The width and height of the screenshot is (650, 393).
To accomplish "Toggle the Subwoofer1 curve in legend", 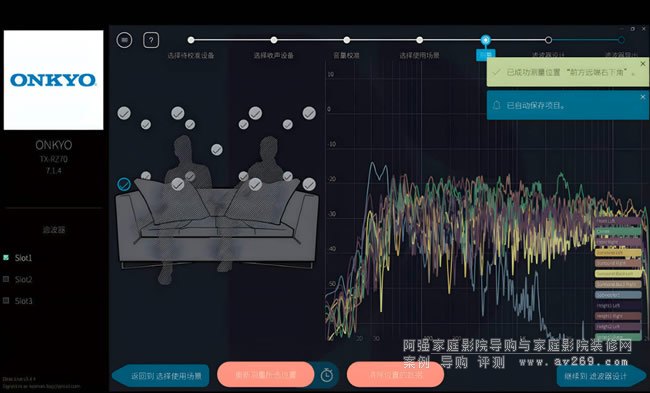I will 618,295.
